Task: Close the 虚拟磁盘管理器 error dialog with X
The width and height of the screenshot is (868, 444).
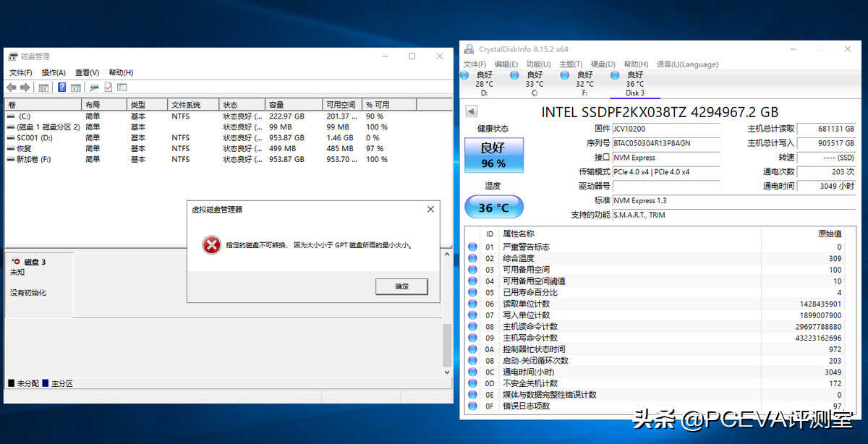Action: (430, 209)
